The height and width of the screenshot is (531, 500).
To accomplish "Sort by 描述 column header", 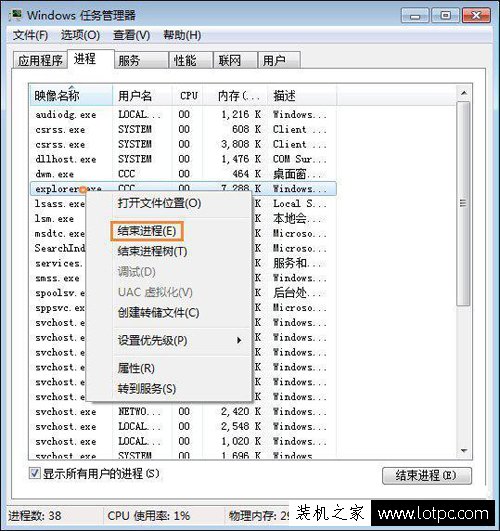I will 302,96.
